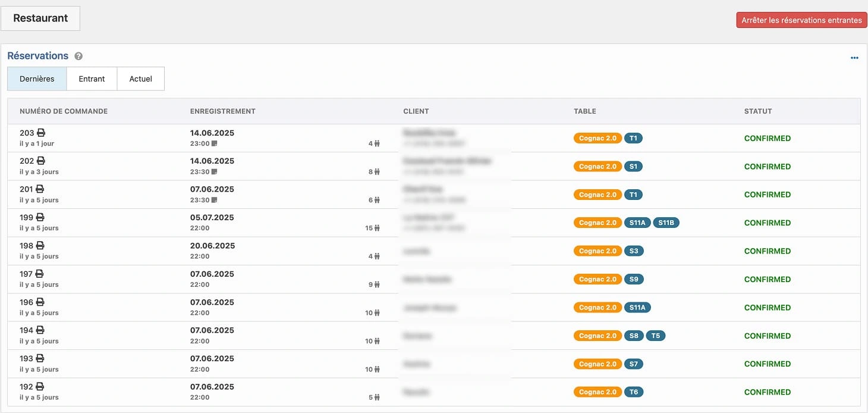868x413 pixels.
Task: Print reservation 196
Action: pos(39,302)
